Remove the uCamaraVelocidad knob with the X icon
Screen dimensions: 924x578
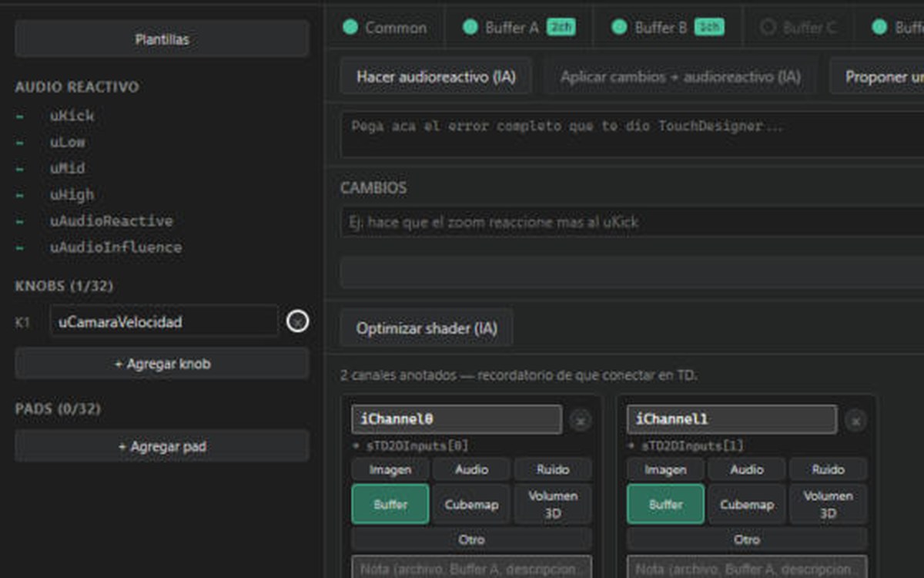coord(297,321)
